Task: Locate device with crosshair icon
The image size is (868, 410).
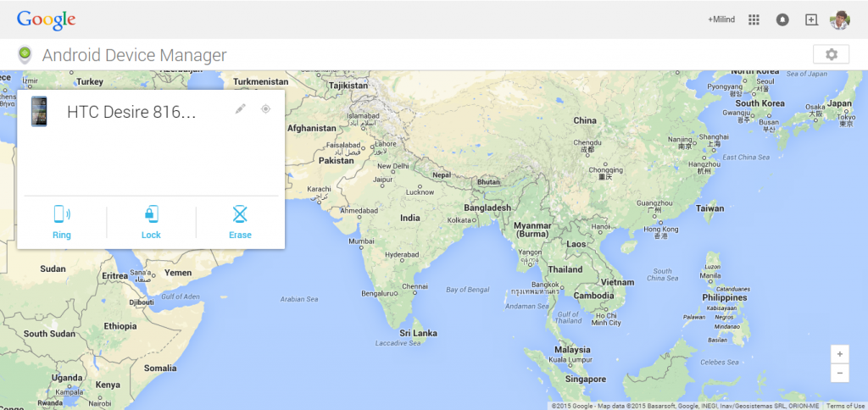Action: (x=265, y=109)
